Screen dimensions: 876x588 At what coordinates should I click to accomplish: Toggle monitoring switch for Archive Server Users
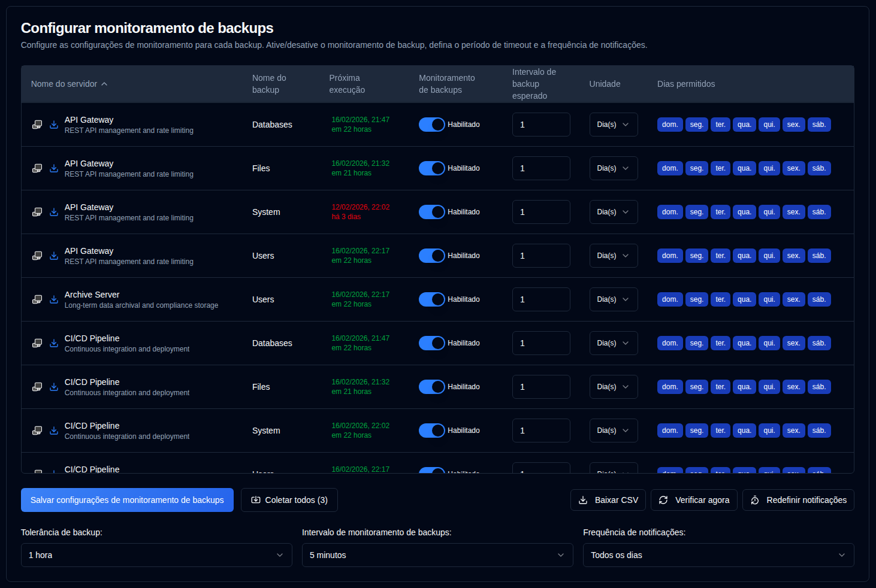(x=431, y=299)
